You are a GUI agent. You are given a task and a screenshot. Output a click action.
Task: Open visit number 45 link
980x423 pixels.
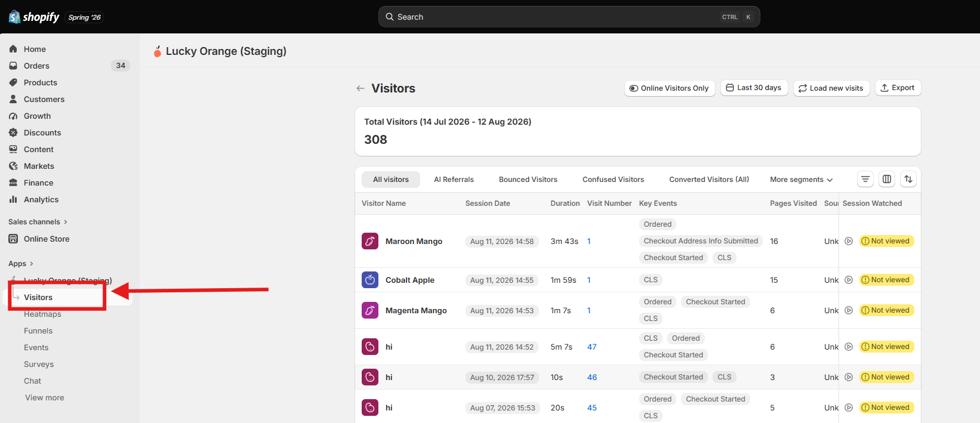592,407
